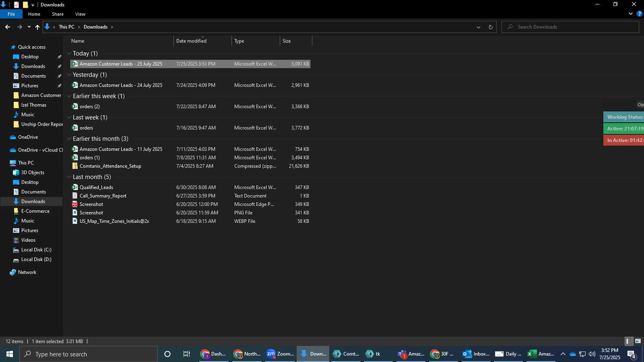
Task: Open 3D Objects folder
Action: click(33, 173)
